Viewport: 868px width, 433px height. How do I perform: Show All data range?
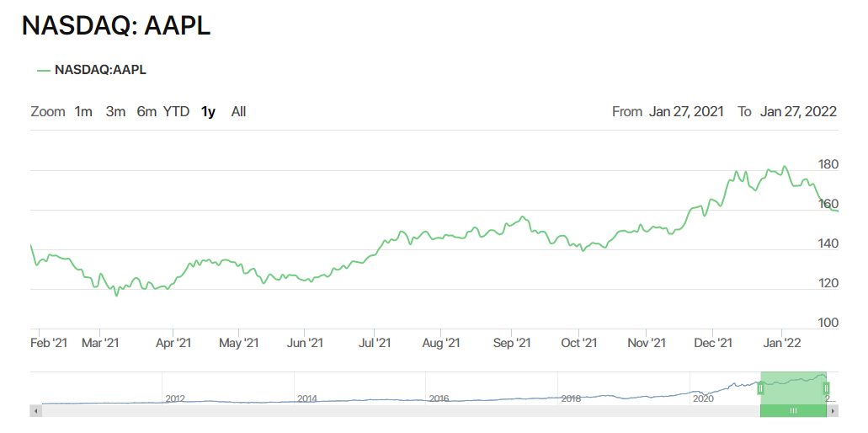click(x=238, y=111)
